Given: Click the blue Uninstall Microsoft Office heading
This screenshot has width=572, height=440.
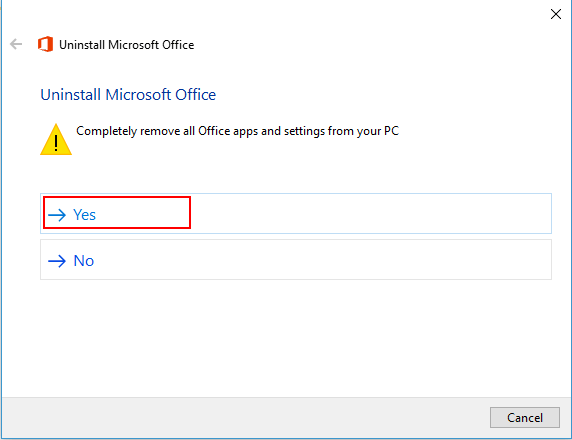Looking at the screenshot, I should click(128, 95).
